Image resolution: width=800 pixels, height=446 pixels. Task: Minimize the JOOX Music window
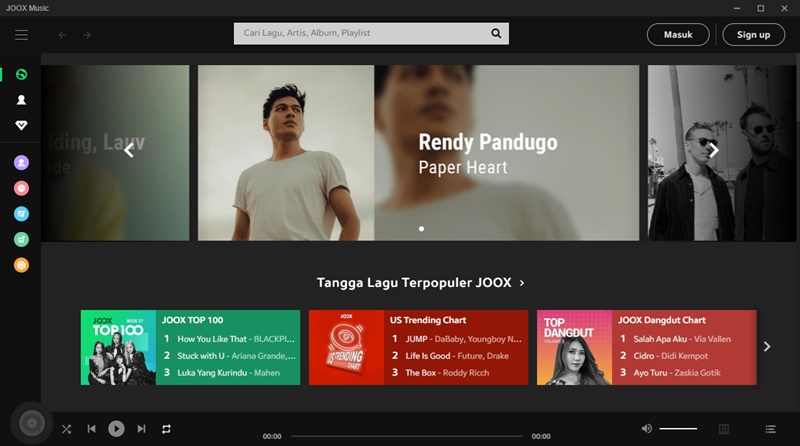coord(737,8)
